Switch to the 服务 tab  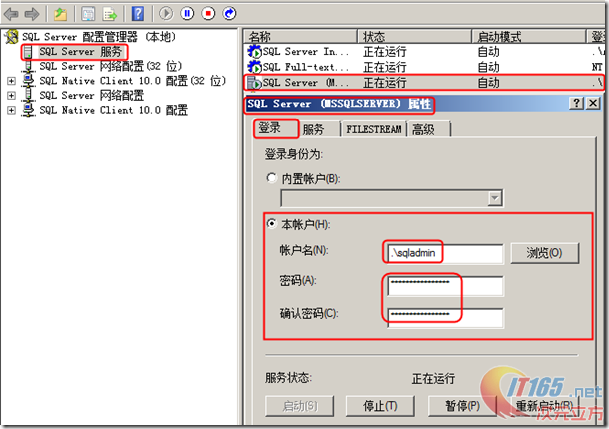[x=320, y=129]
